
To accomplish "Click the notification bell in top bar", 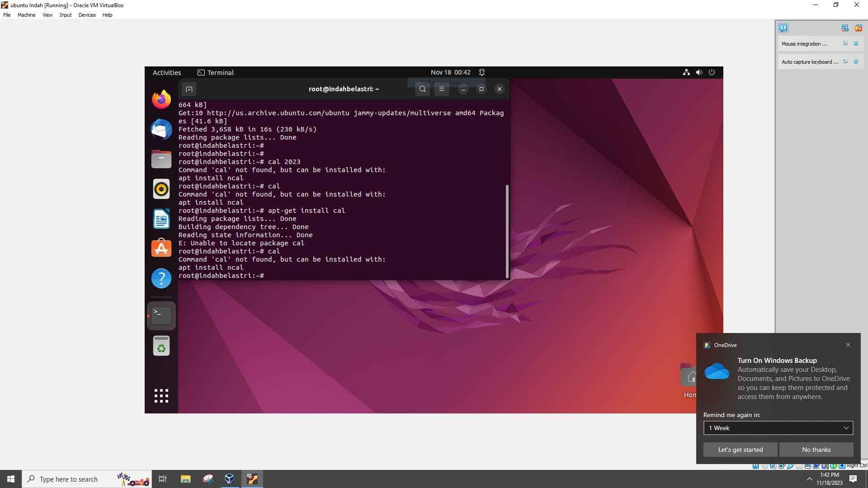I will 482,72.
